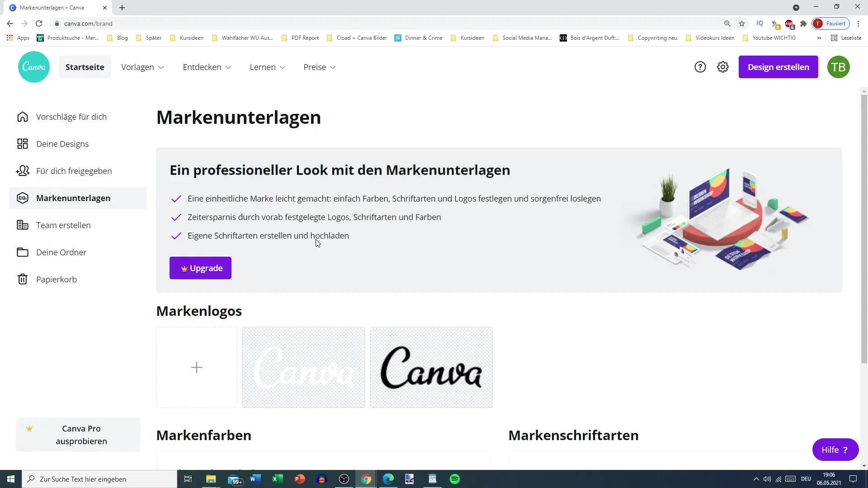Open the help question mark icon
The image size is (868, 488).
click(700, 67)
